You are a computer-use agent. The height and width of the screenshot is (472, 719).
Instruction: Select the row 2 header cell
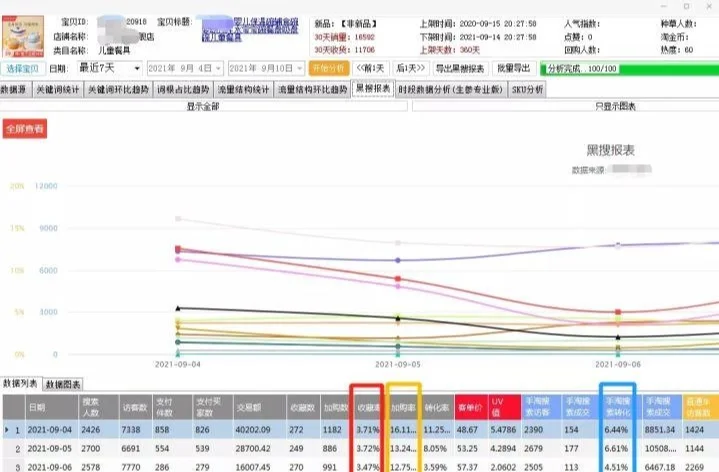14,449
